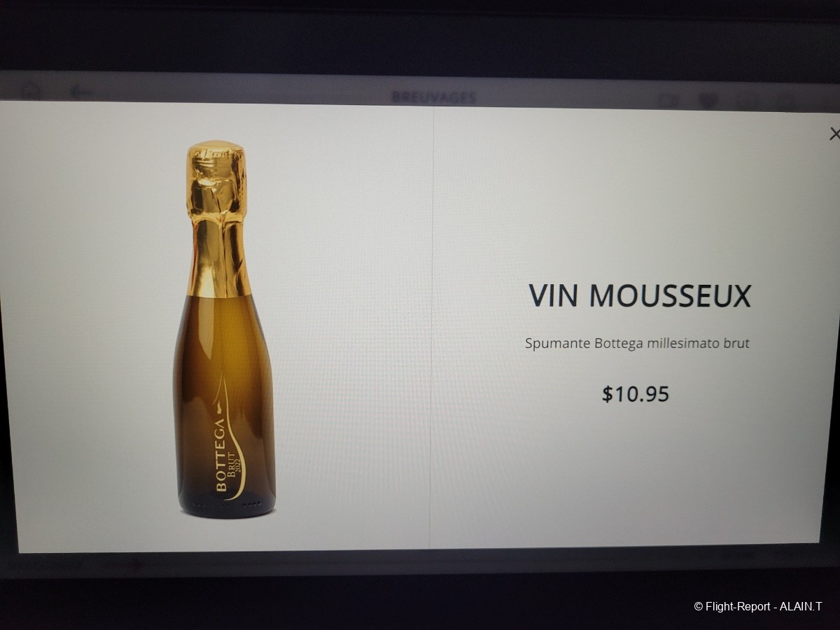
Task: Tap Spumante Bottega millesimato brut description
Action: tap(637, 344)
